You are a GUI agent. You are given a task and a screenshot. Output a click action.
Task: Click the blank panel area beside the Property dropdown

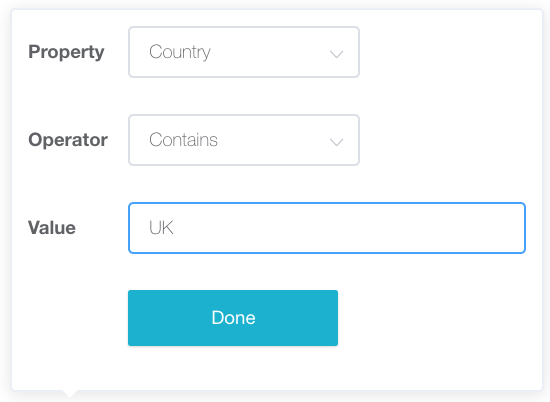coord(451,52)
